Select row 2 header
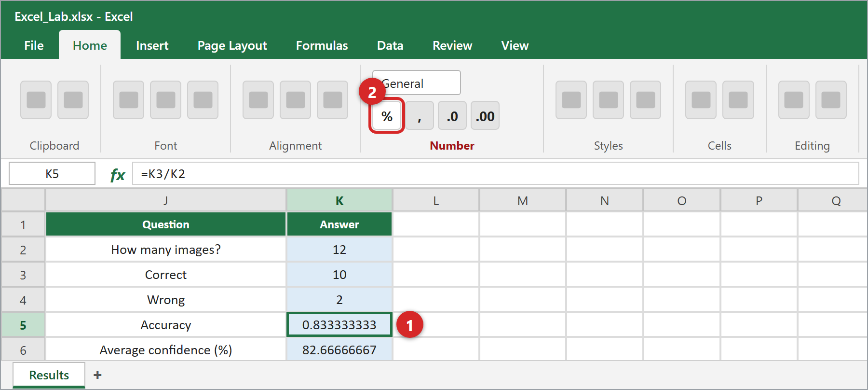Image resolution: width=868 pixels, height=390 pixels. click(x=23, y=250)
